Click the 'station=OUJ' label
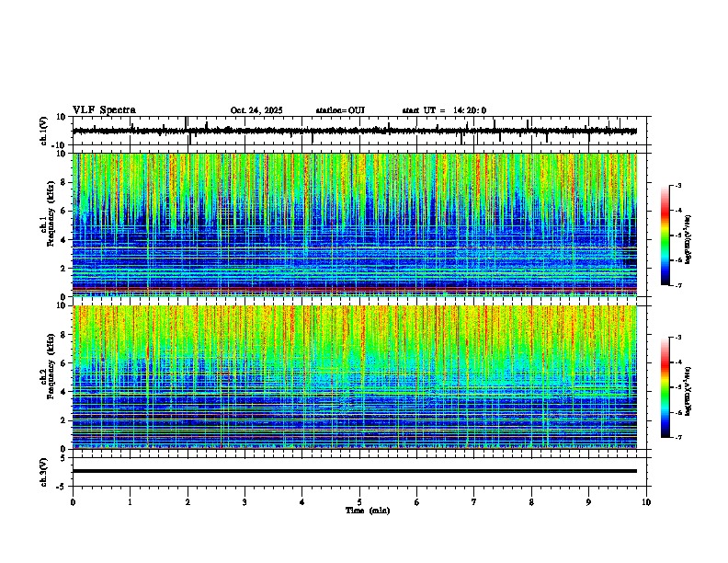Screen dimensions: 728x563 pos(340,110)
